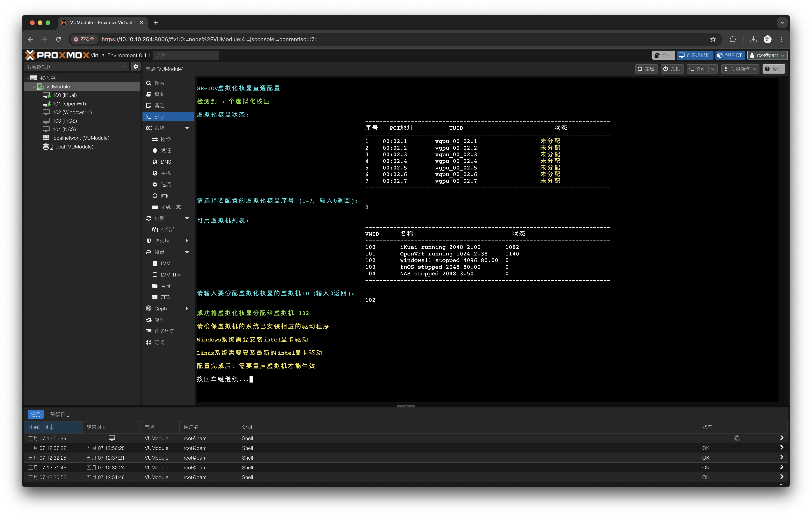Select the 102 (Windows11) virtual machine
The width and height of the screenshot is (812, 516).
pyautogui.click(x=72, y=112)
